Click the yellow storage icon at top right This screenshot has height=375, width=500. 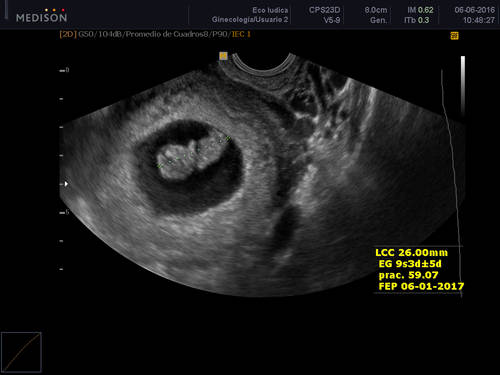(x=454, y=36)
